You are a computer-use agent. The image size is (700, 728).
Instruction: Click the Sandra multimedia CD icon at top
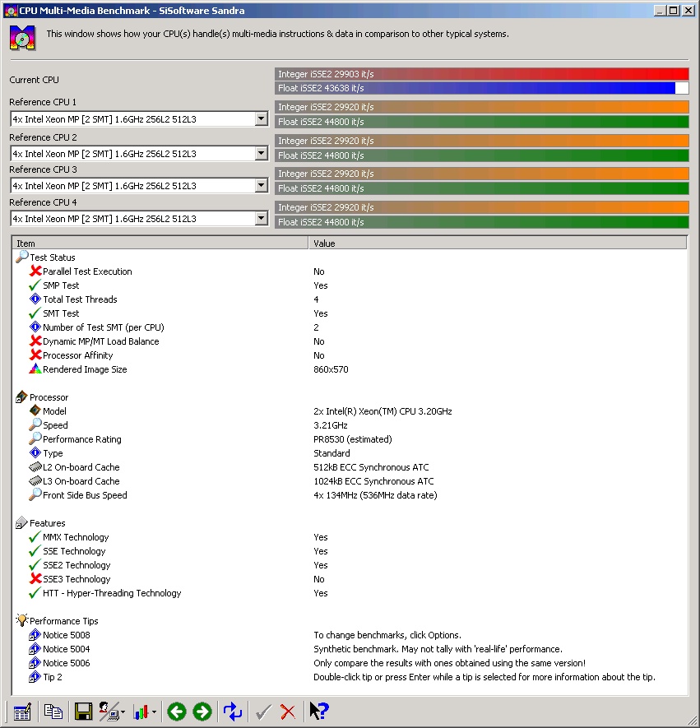pyautogui.click(x=22, y=39)
